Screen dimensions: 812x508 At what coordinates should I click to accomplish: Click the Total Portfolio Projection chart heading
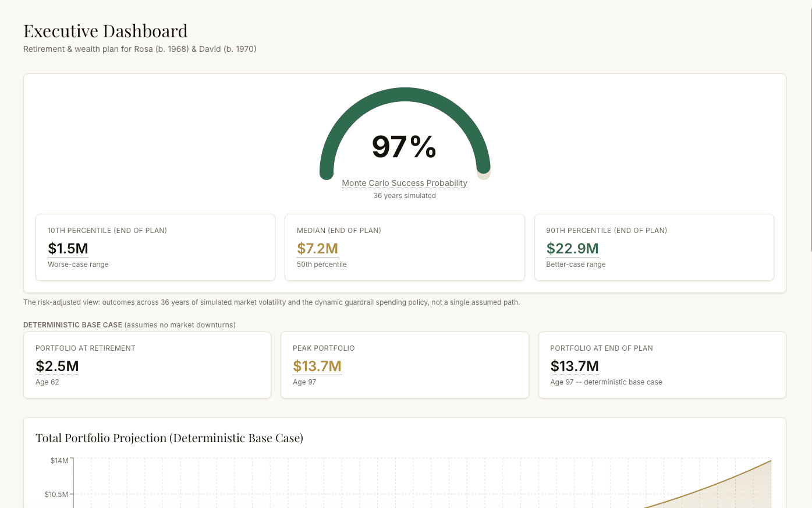(169, 438)
